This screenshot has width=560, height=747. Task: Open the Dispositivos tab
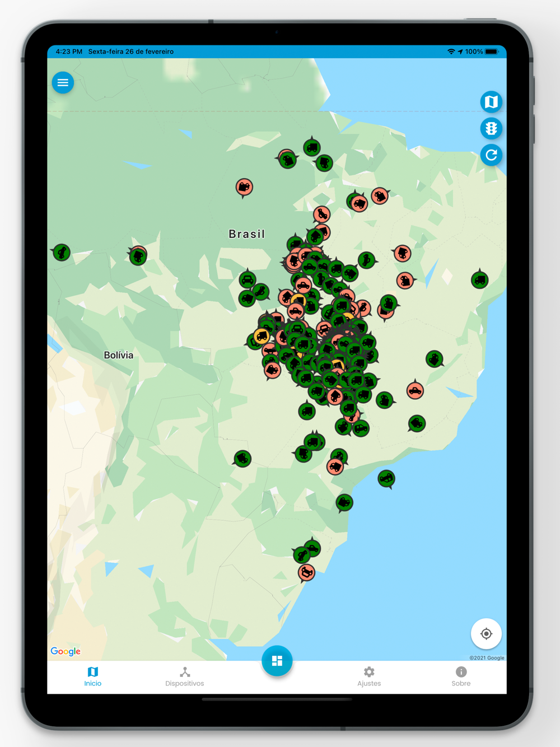click(185, 676)
